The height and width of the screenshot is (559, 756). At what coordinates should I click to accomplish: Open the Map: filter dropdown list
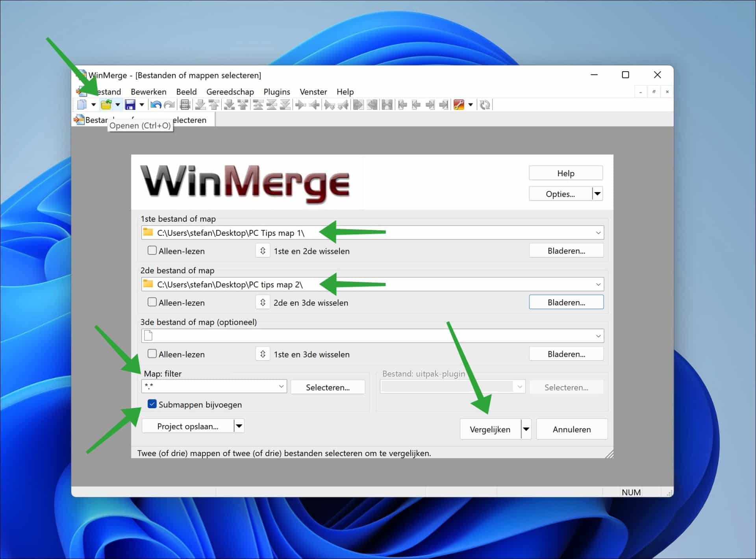click(281, 386)
